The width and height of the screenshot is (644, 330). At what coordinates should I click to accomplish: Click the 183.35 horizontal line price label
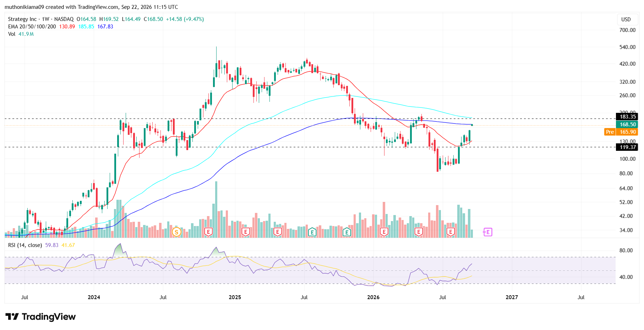coord(627,117)
